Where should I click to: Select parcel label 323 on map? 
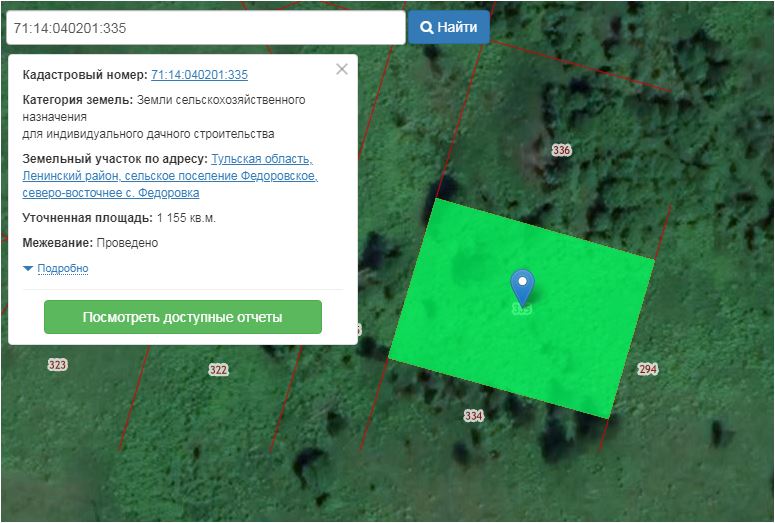tap(57, 365)
